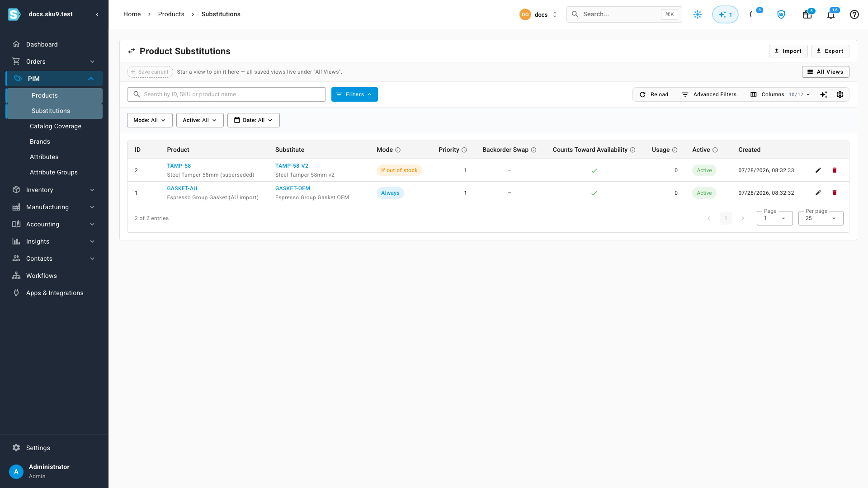Collapse the sidebar with the chevron
Screen dimensions: 868x488
click(x=97, y=14)
